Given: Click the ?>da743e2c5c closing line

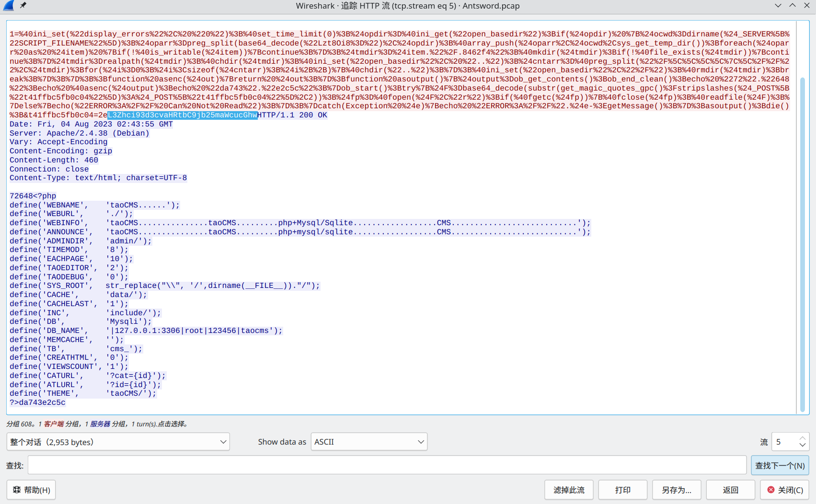Looking at the screenshot, I should pyautogui.click(x=37, y=402).
